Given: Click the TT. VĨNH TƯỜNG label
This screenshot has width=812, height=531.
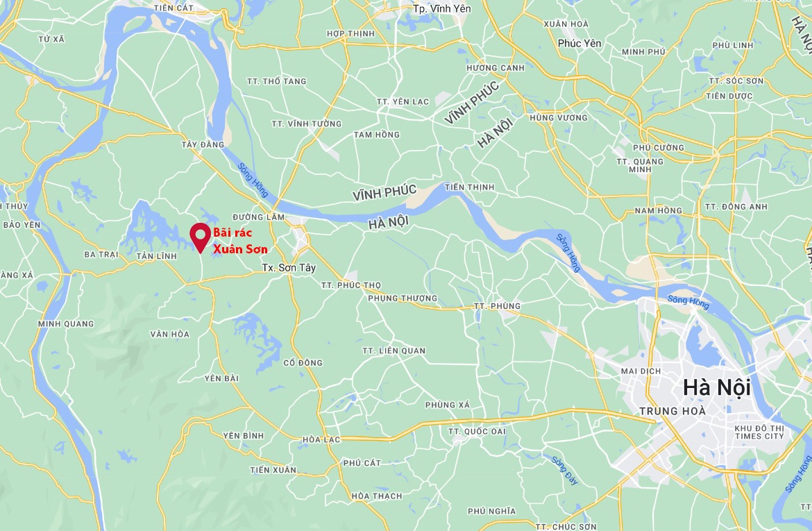Looking at the screenshot, I should coord(307,124).
